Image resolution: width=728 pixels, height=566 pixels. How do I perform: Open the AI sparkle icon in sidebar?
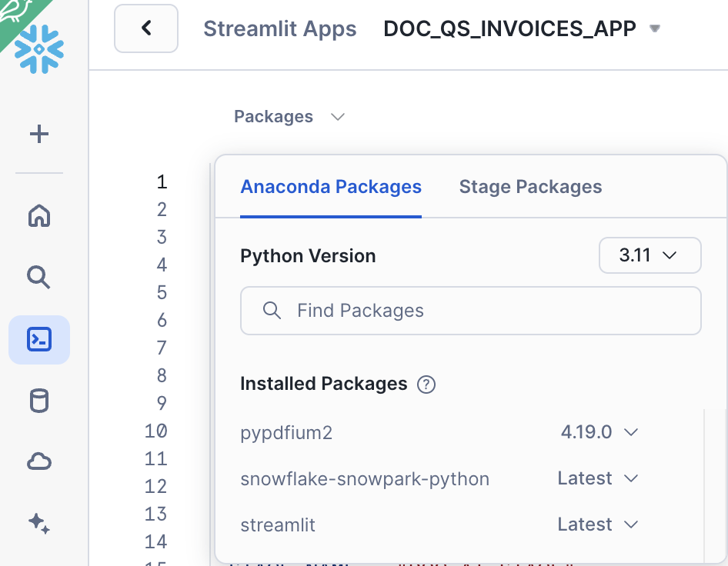tap(39, 524)
